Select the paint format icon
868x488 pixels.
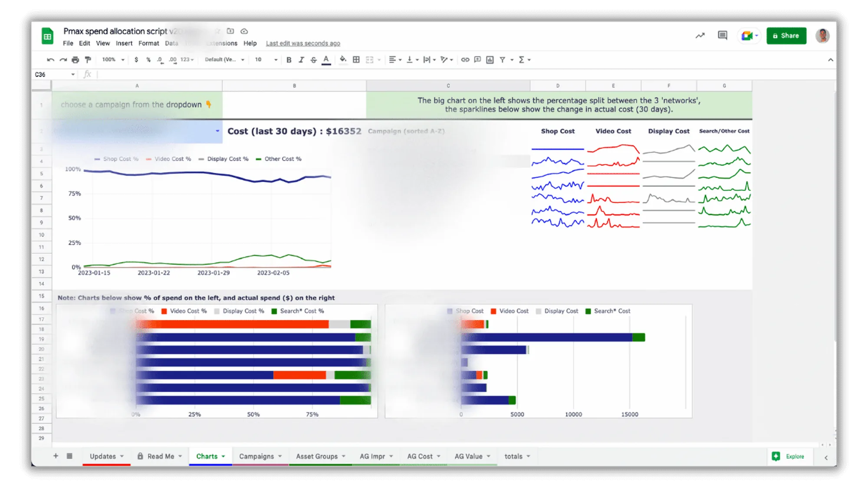tap(88, 60)
